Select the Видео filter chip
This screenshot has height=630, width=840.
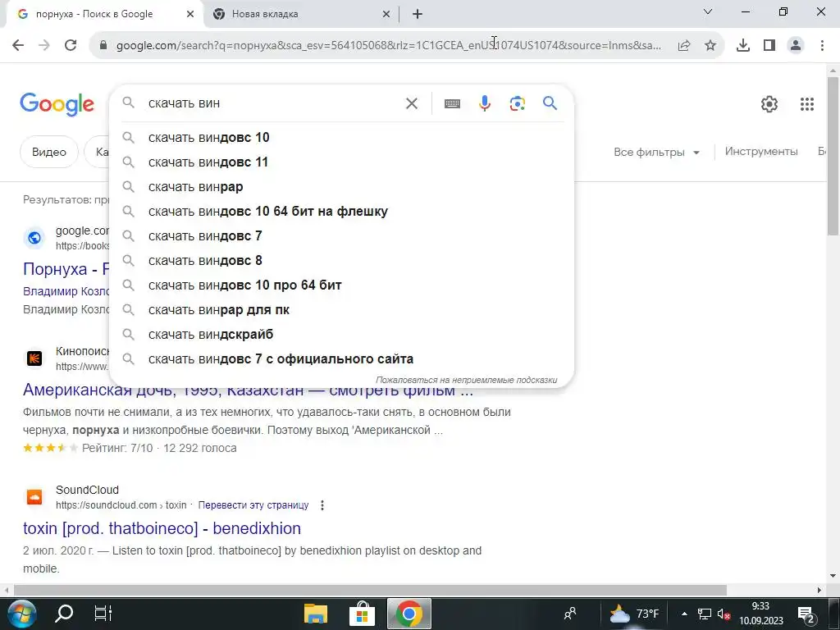[x=48, y=152]
